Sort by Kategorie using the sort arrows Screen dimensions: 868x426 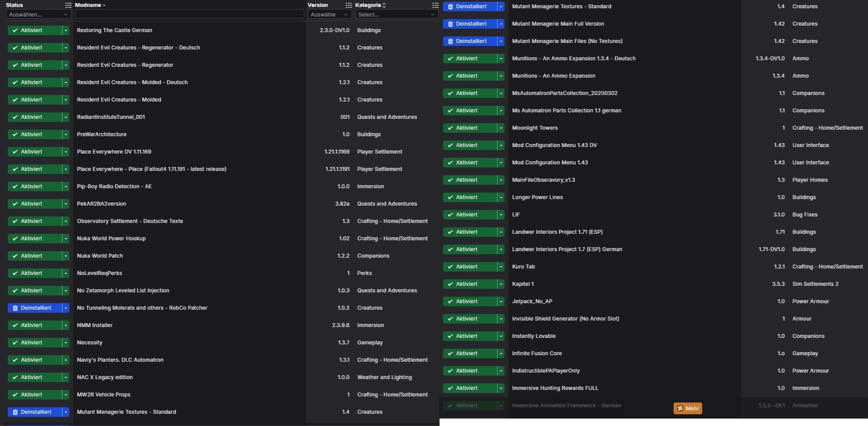coord(384,5)
